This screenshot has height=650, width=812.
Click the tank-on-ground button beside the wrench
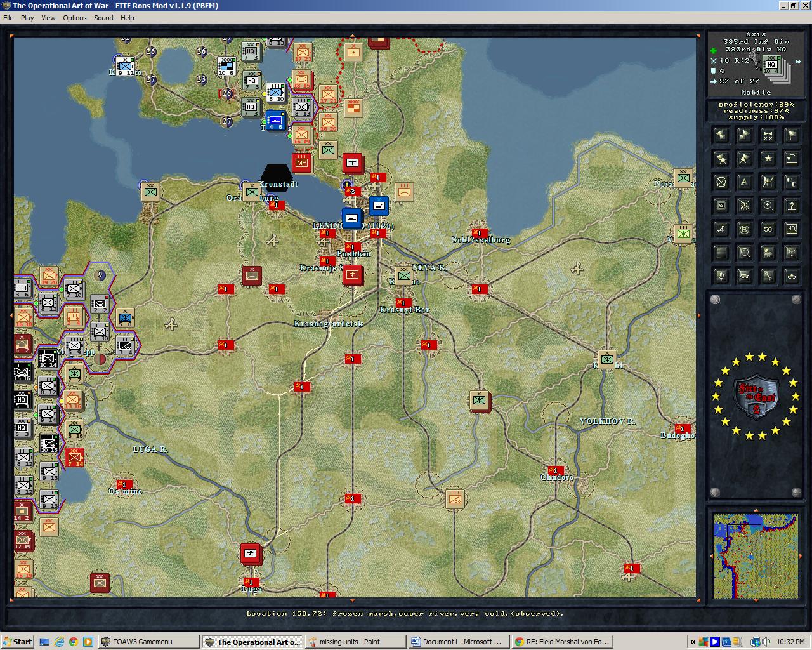click(744, 276)
